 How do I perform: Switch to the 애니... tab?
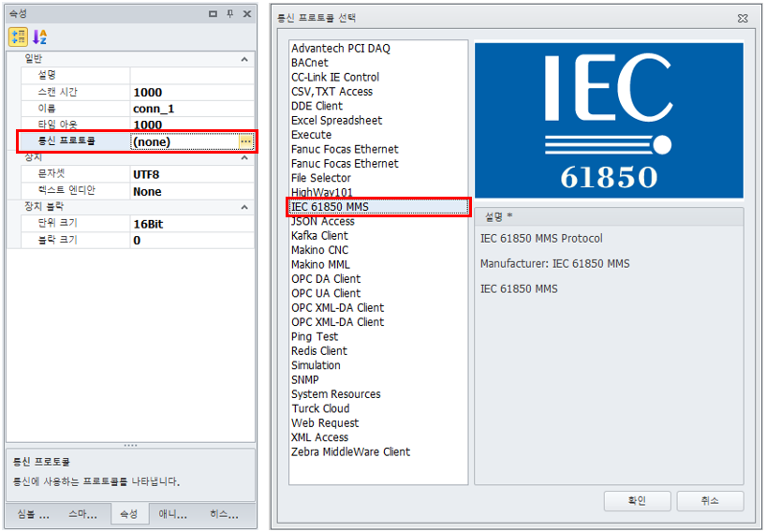click(x=172, y=514)
